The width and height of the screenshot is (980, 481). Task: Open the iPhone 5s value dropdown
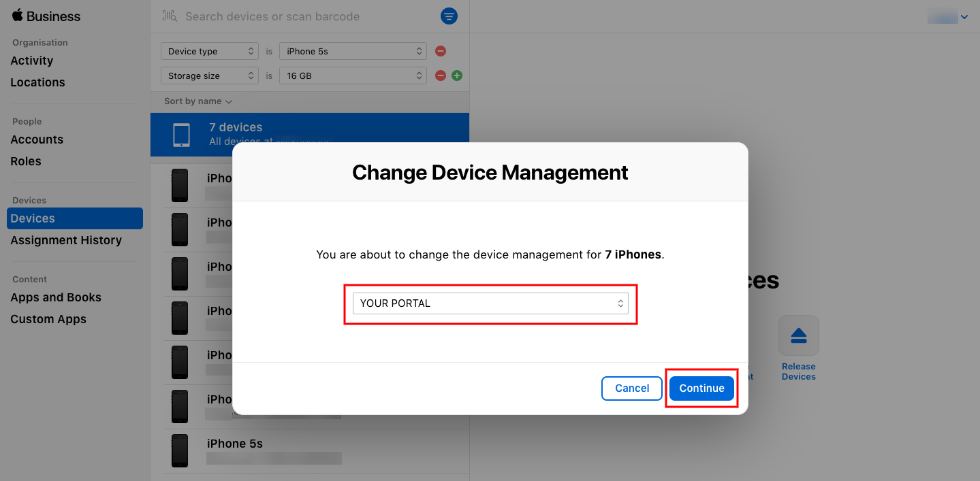353,51
